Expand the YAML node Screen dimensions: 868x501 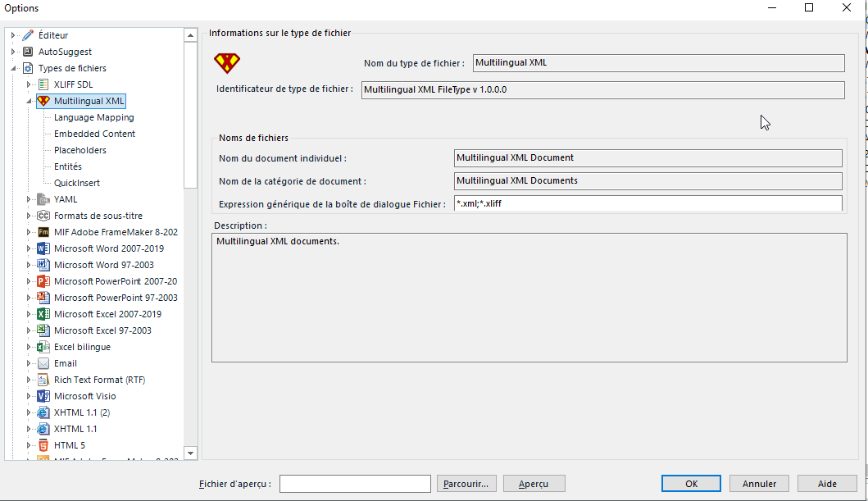[28, 199]
